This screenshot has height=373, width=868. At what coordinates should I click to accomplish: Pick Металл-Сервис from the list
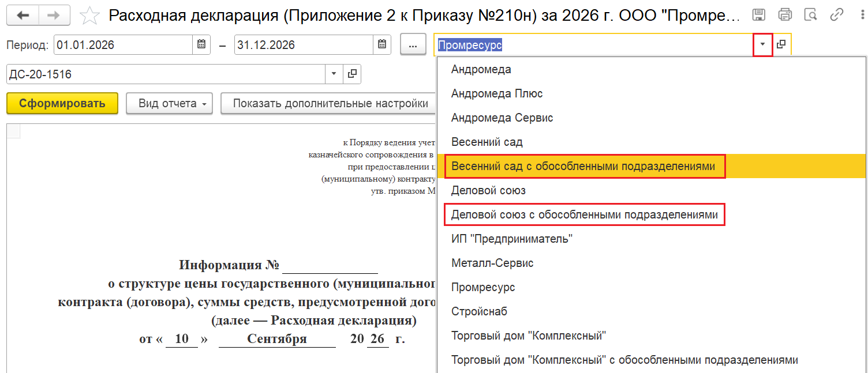click(650, 263)
